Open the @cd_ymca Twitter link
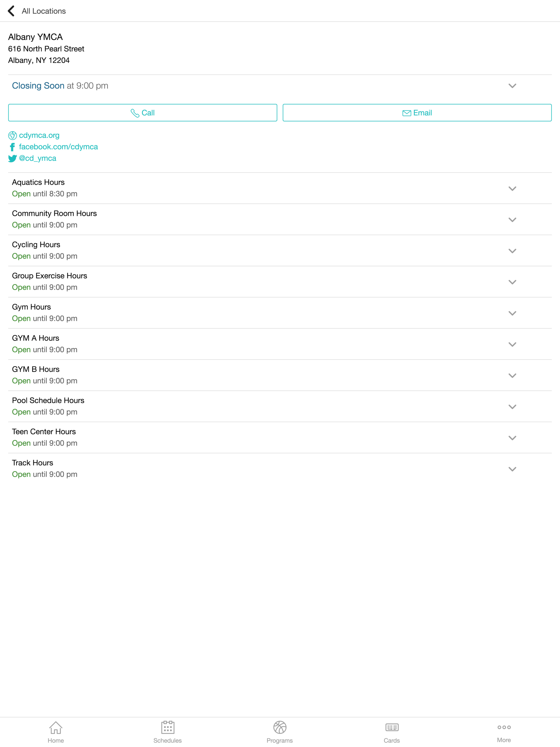Viewport: 560px width, 747px height. [37, 158]
